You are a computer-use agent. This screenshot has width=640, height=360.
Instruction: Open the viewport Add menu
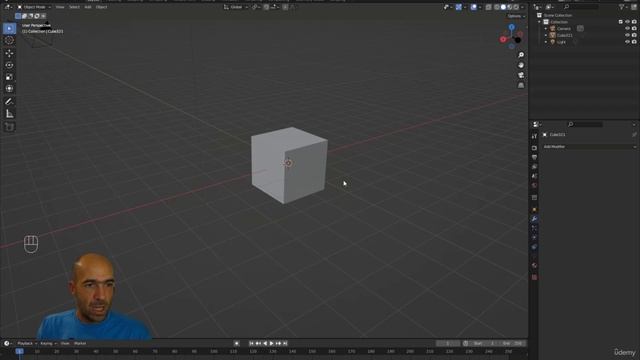tap(88, 7)
